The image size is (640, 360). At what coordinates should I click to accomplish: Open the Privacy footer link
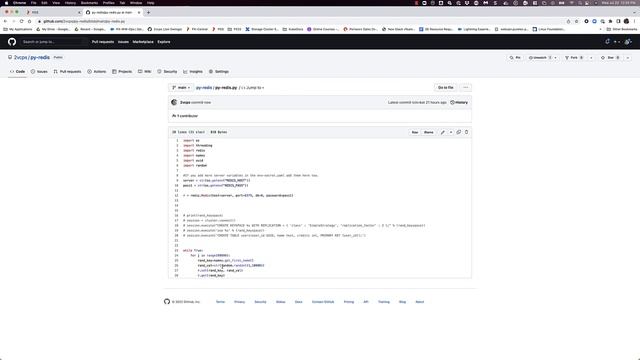(240, 302)
